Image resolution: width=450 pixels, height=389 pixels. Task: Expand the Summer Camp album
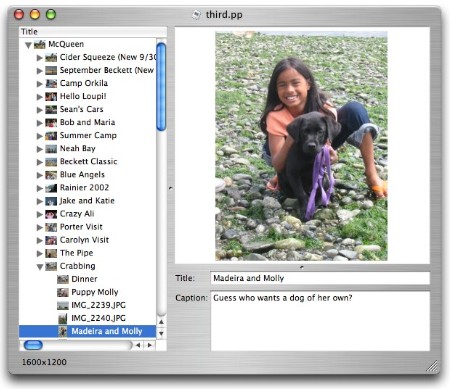click(x=39, y=136)
